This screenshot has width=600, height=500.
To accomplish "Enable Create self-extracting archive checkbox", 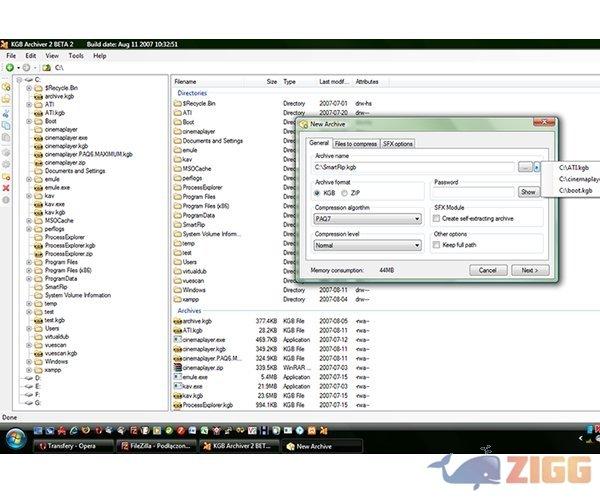I will click(436, 218).
